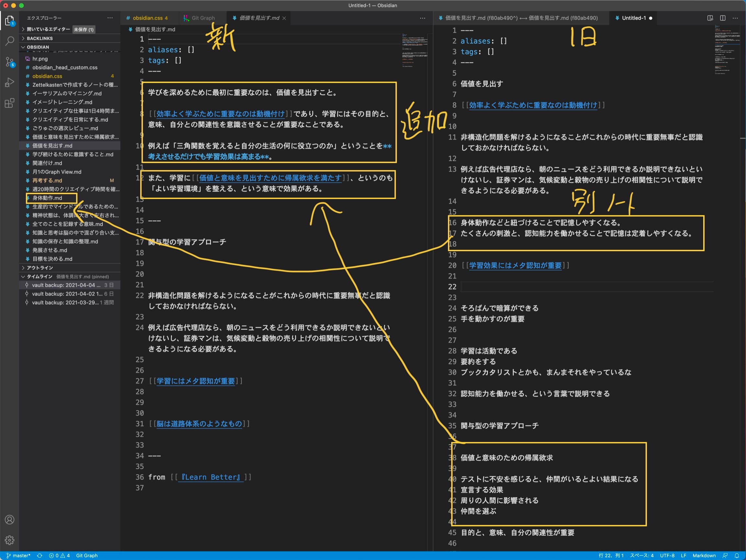Click the notifications bell in status bar
The image size is (746, 560).
(737, 555)
